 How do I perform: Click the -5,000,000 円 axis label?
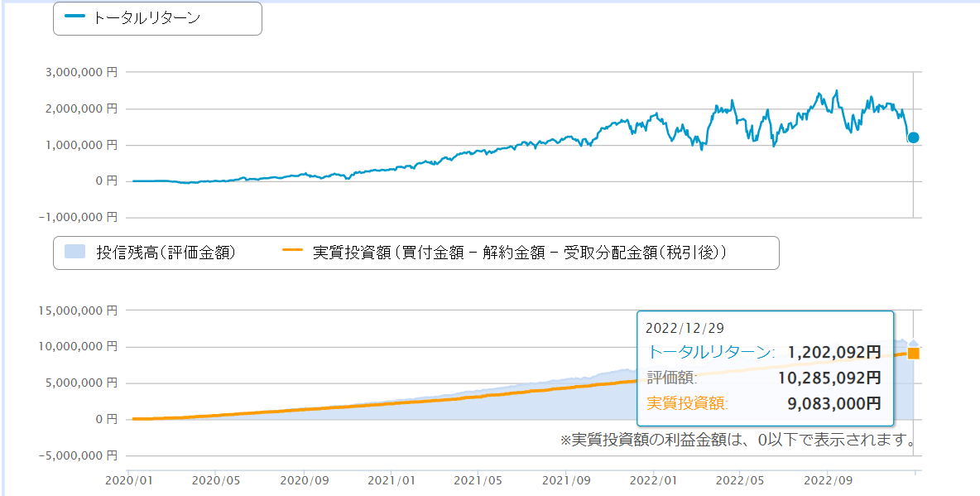pyautogui.click(x=78, y=455)
